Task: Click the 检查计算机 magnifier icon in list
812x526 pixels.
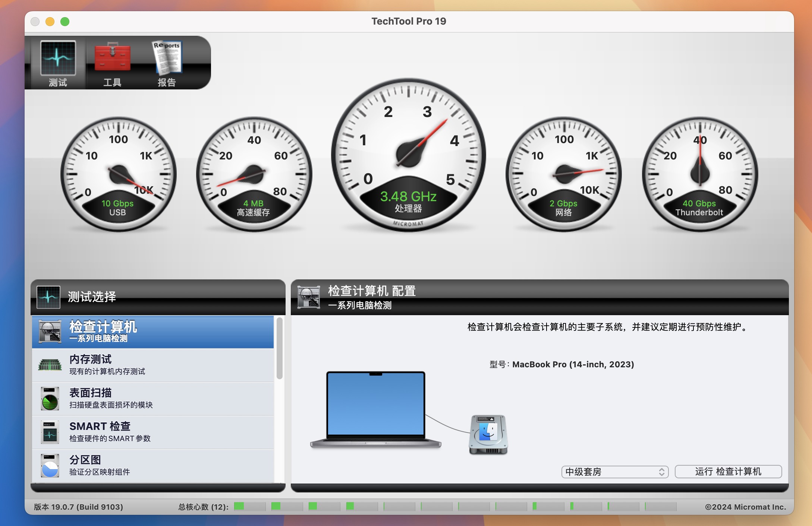Action: tap(50, 331)
